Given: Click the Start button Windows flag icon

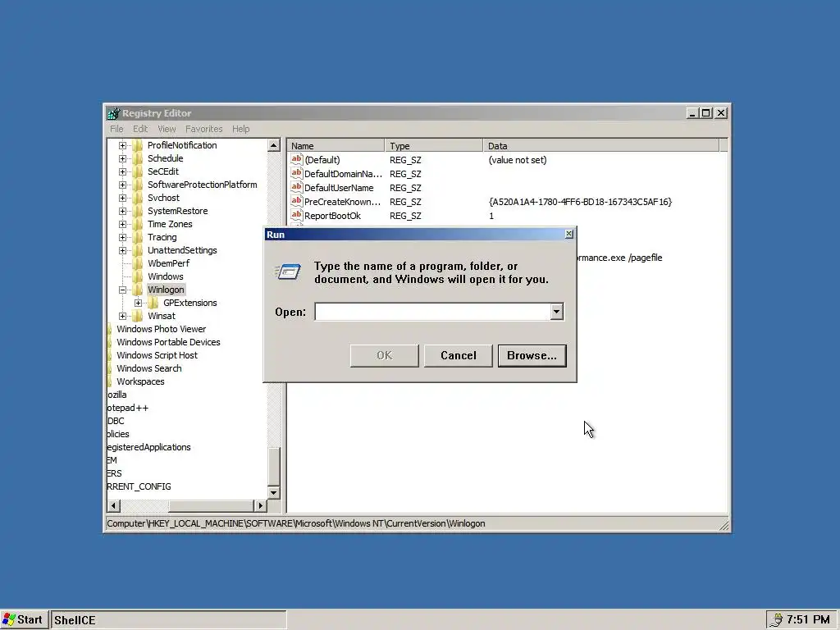Looking at the screenshot, I should tap(9, 620).
